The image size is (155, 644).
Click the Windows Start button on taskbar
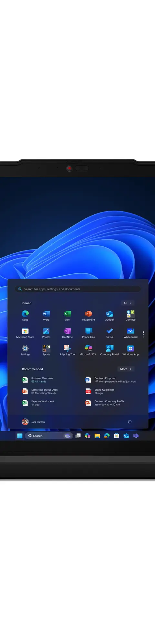[20, 436]
